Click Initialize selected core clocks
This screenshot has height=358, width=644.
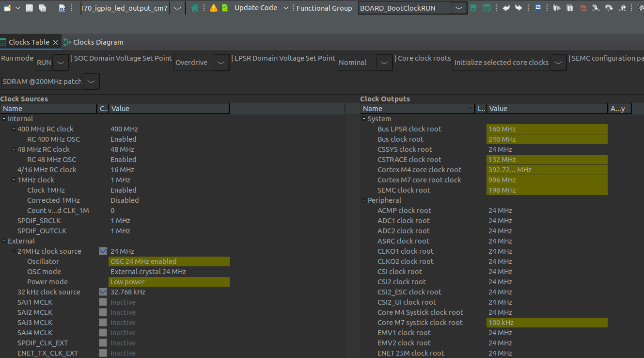[502, 62]
